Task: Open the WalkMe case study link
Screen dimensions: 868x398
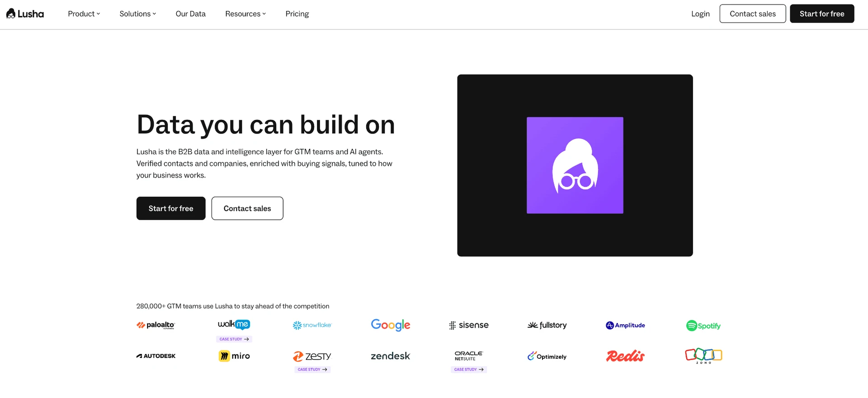Action: [234, 339]
